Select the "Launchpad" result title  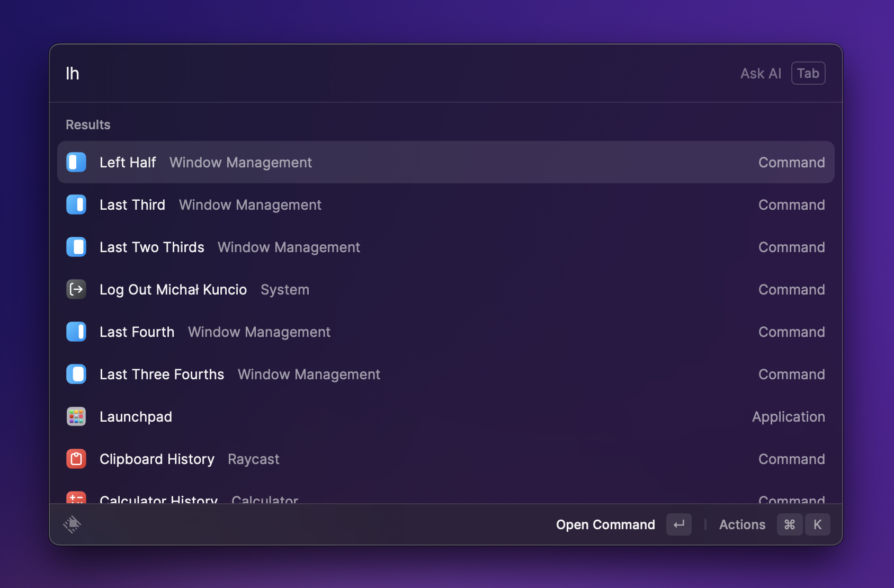[136, 417]
